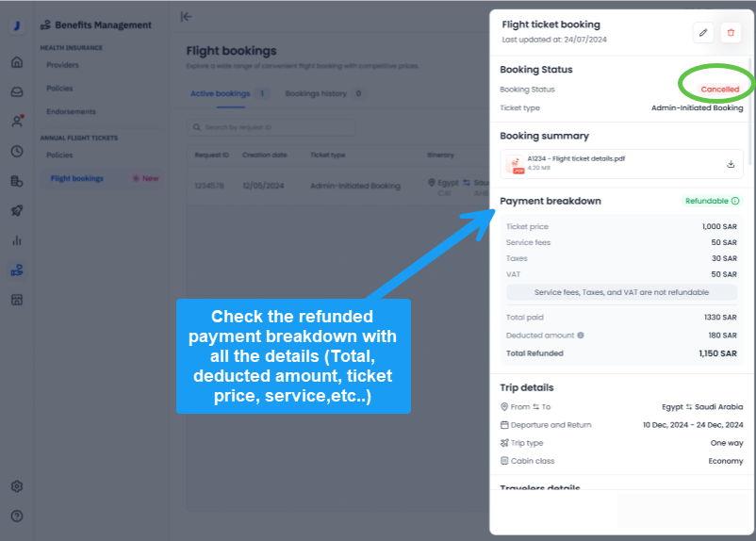Open the bar chart reports icon
This screenshot has width=756, height=541.
17,240
